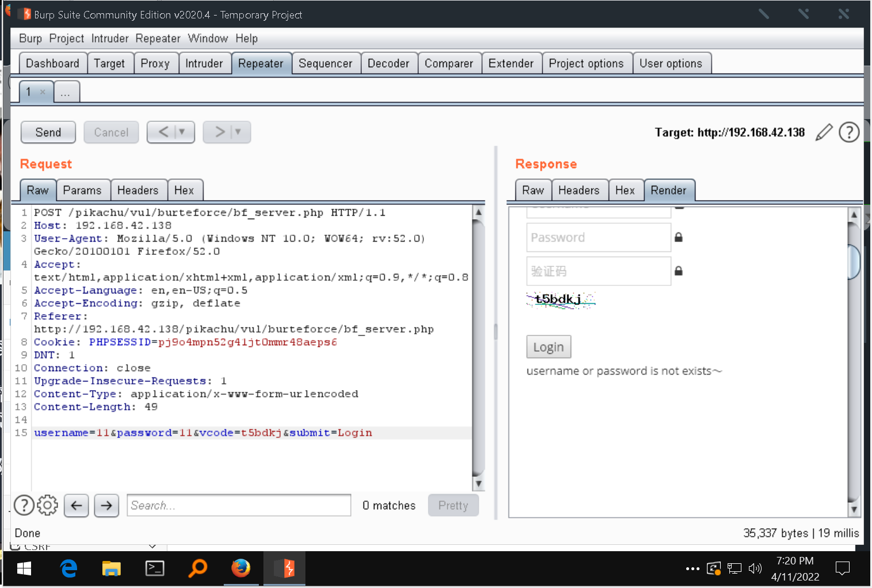This screenshot has height=588, width=872.
Task: Open terminal from taskbar
Action: (x=155, y=568)
